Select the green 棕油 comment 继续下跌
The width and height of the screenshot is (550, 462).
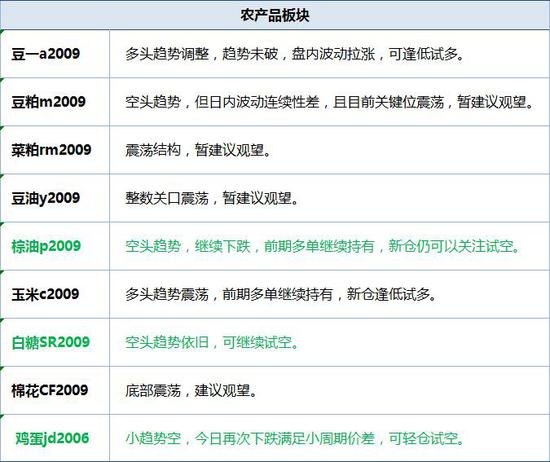click(x=222, y=246)
